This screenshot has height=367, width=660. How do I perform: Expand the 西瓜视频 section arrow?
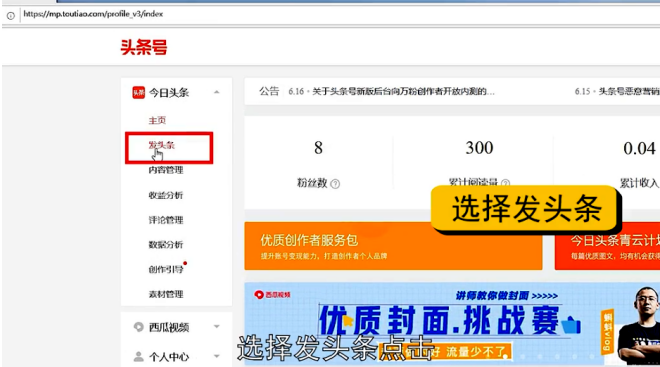tap(217, 327)
